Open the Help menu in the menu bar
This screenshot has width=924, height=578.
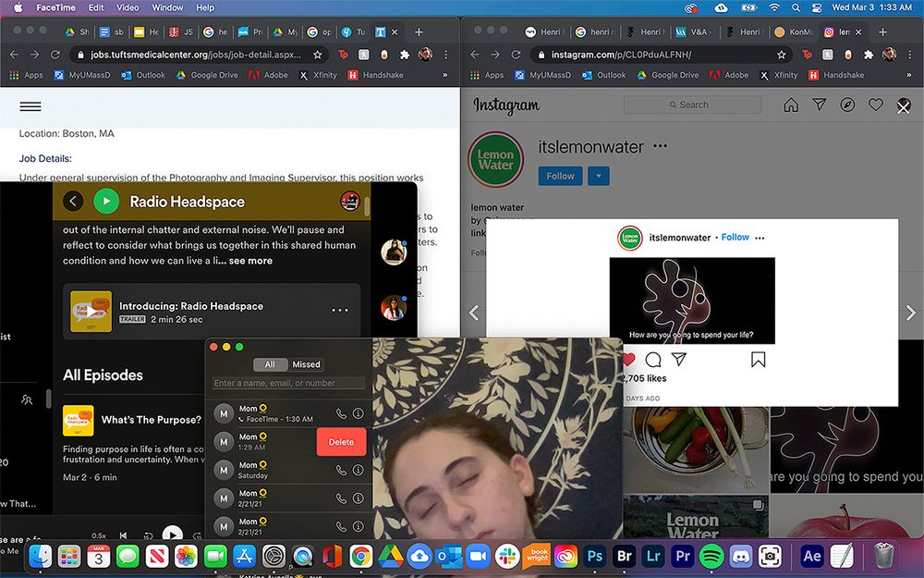tap(204, 7)
